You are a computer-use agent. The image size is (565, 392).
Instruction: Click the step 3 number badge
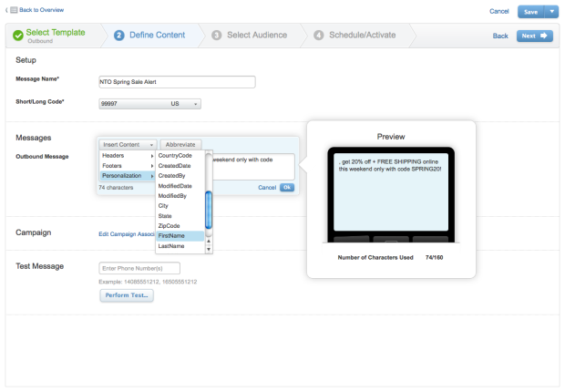(216, 36)
